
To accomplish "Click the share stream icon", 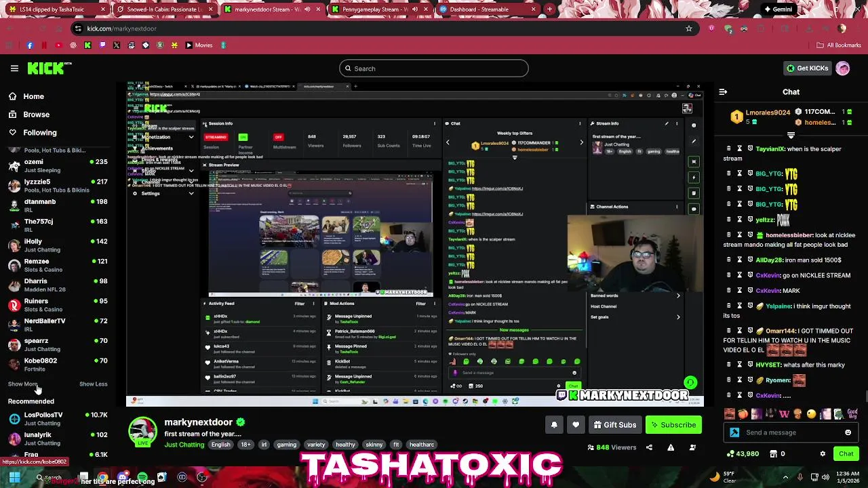I will point(649,447).
